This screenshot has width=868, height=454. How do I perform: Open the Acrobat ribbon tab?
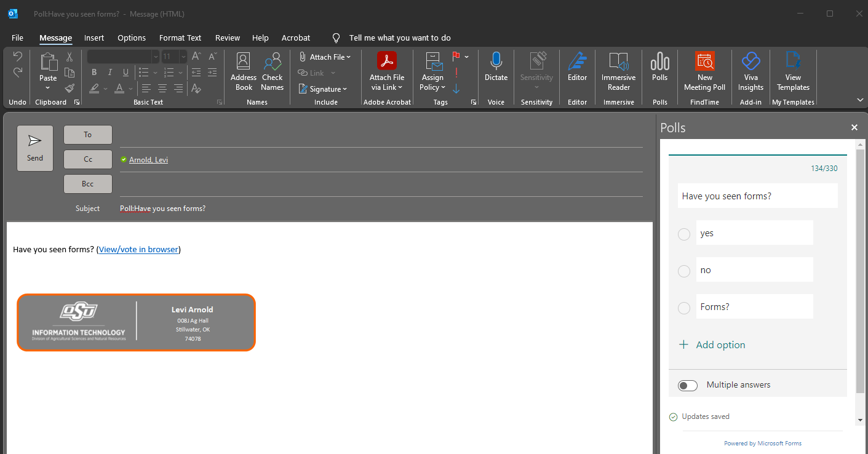click(295, 38)
